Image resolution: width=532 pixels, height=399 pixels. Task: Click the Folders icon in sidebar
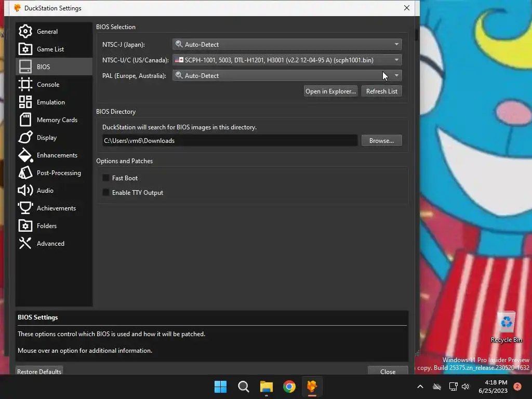pyautogui.click(x=25, y=225)
